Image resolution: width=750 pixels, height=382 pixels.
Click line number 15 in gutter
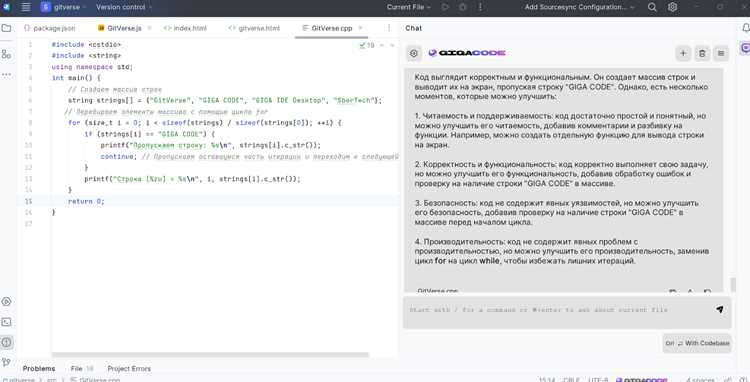click(30, 201)
